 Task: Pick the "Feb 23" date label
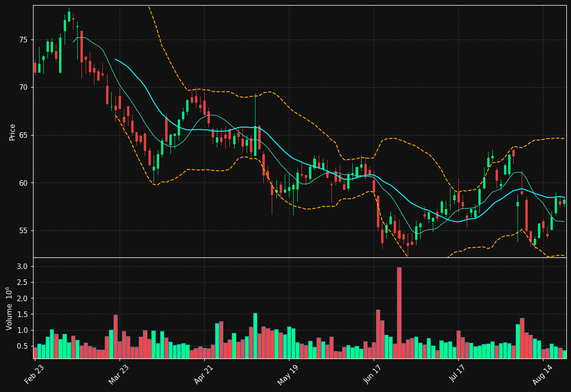pyautogui.click(x=34, y=374)
